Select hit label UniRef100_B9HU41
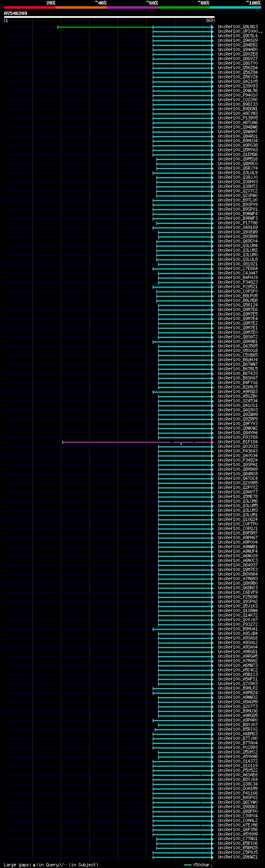 pos(238,629)
